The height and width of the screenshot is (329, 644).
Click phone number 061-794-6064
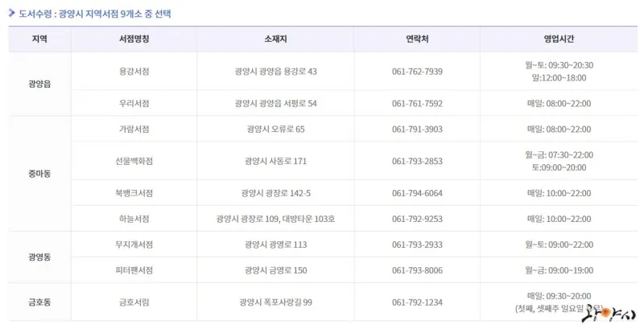pyautogui.click(x=417, y=193)
